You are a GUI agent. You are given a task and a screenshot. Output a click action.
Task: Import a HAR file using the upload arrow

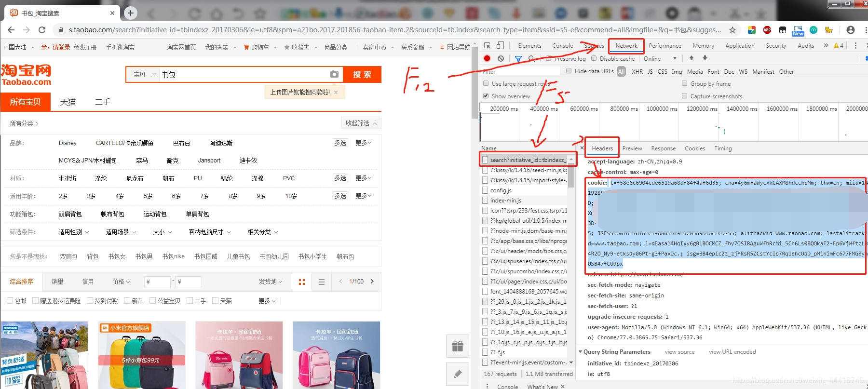(692, 58)
